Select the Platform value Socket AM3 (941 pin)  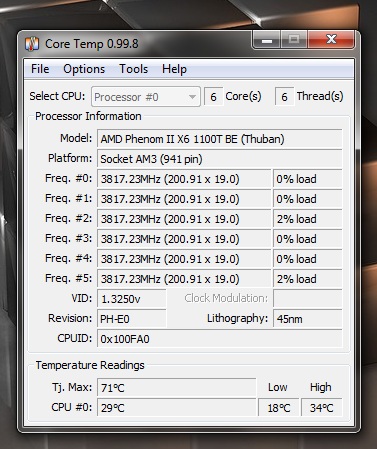(219, 159)
